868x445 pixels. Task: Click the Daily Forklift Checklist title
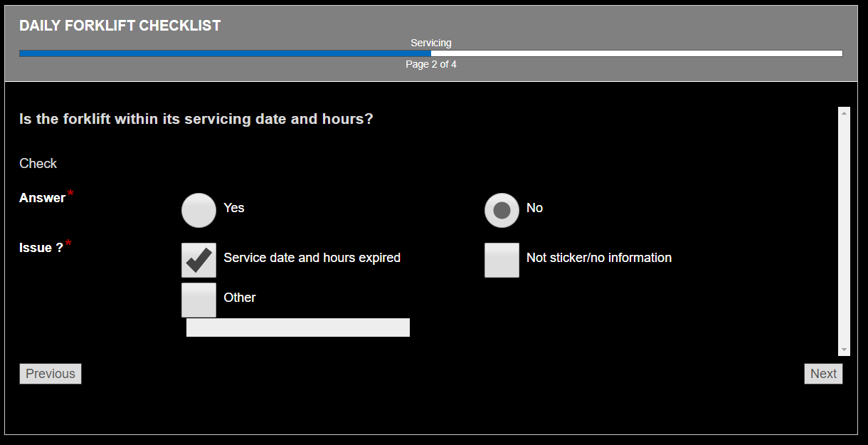(120, 26)
